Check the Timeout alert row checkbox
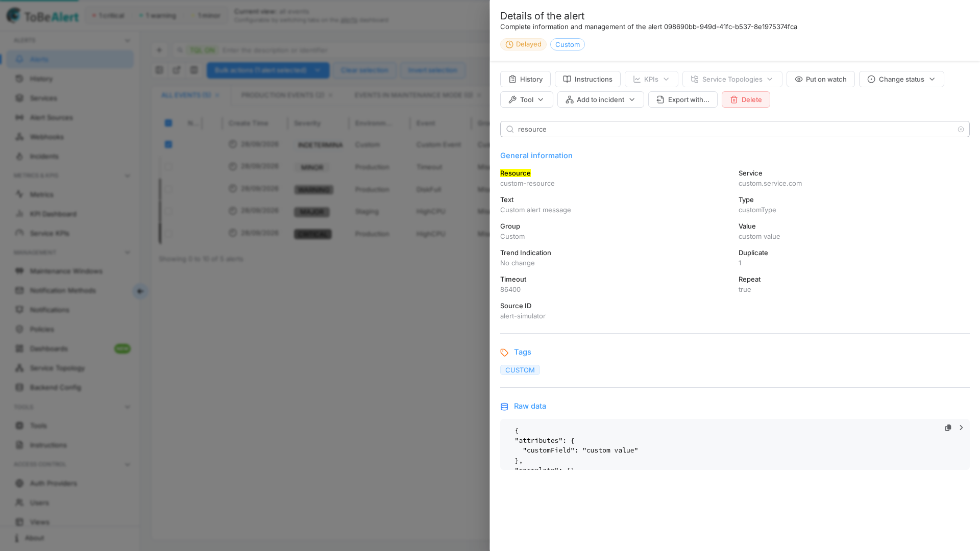 pos(168,167)
